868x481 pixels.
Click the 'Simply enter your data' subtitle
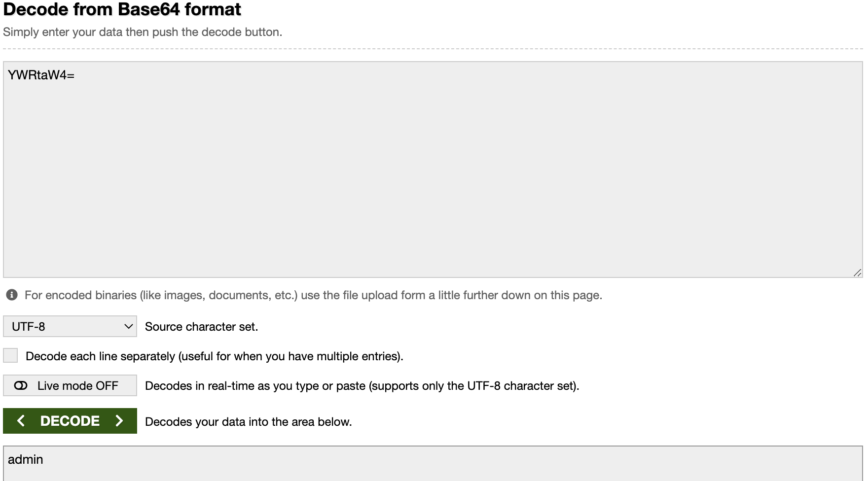[143, 32]
